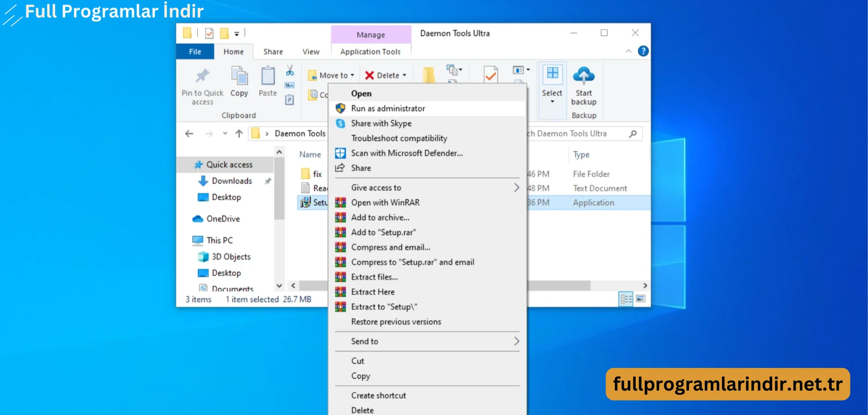Image resolution: width=868 pixels, height=415 pixels.
Task: Click the quick-access properties checkbox icon in title bar
Action: (209, 33)
